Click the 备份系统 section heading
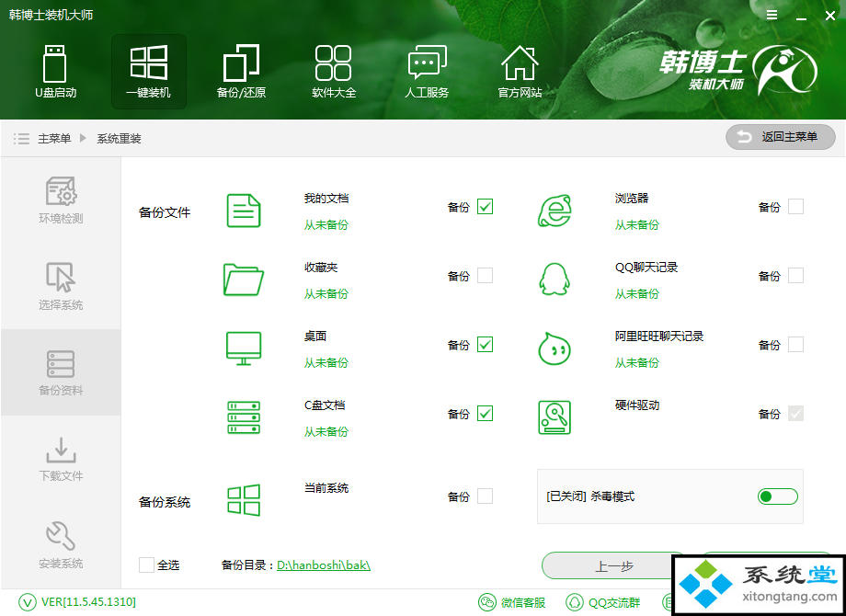 click(x=165, y=502)
